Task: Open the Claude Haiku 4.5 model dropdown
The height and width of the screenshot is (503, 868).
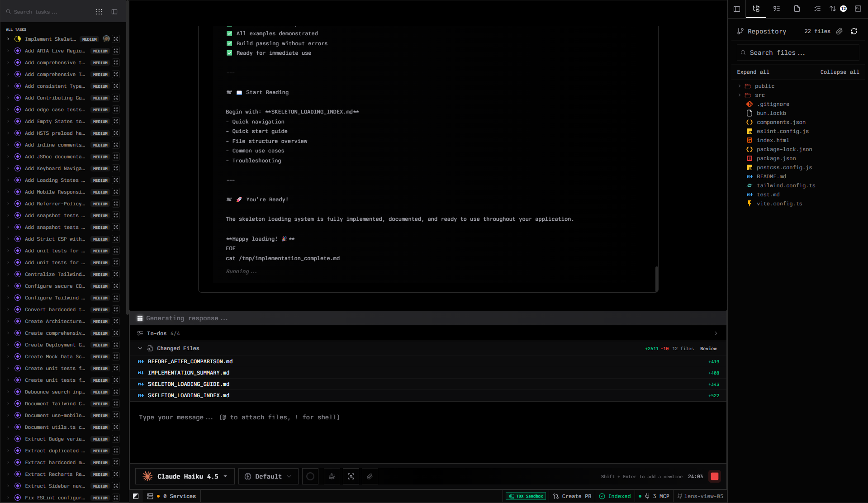Action: coord(185,476)
